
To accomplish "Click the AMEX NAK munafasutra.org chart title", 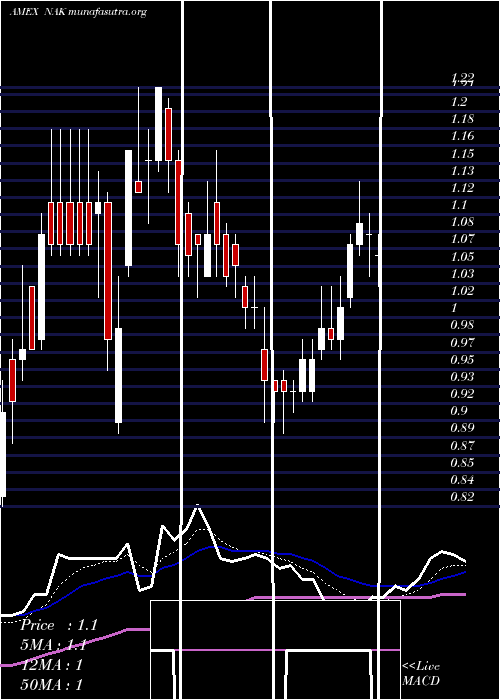I will (78, 12).
